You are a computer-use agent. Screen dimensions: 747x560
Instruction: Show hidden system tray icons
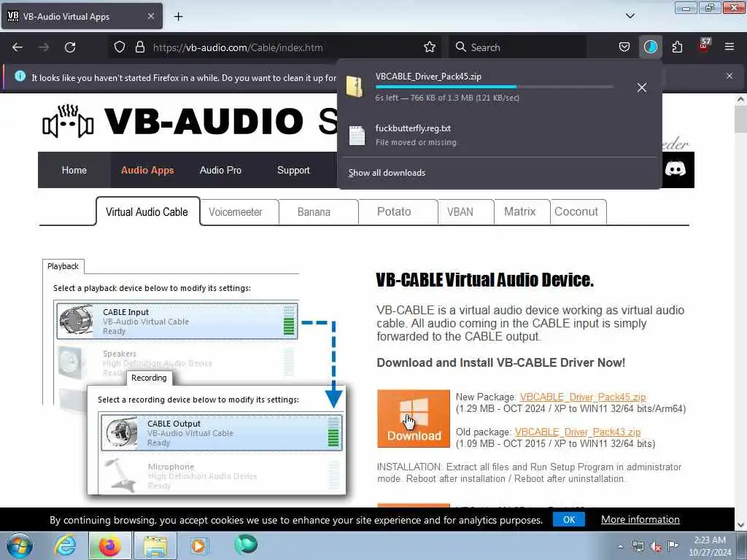pos(620,547)
